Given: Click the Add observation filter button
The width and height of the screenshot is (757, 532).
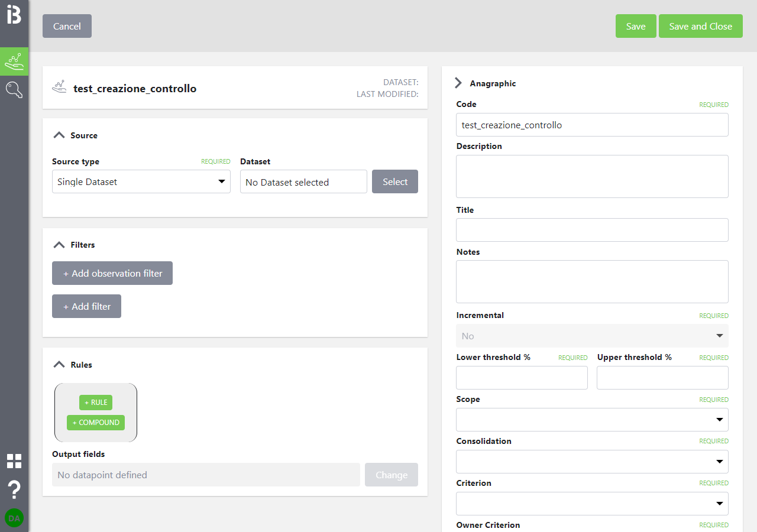Looking at the screenshot, I should click(112, 273).
